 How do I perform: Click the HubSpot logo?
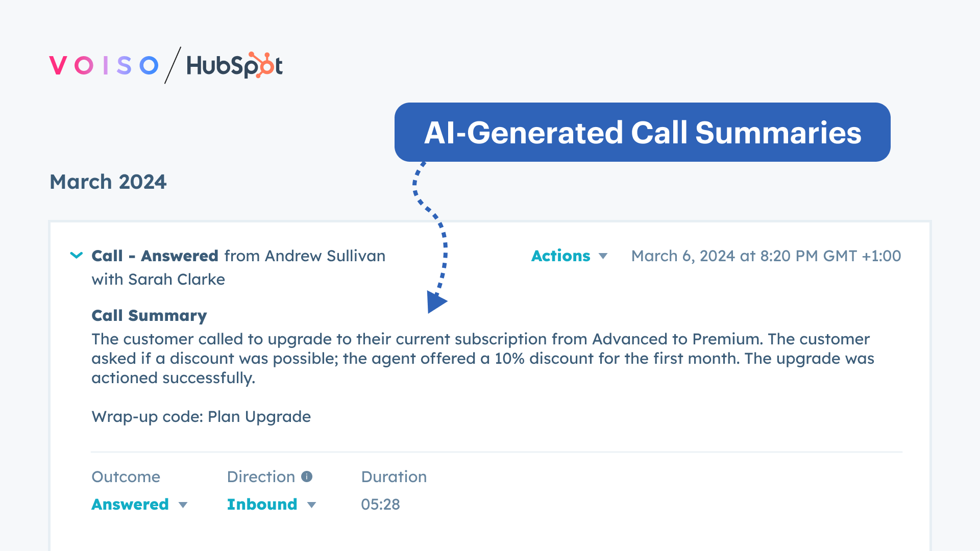(234, 65)
